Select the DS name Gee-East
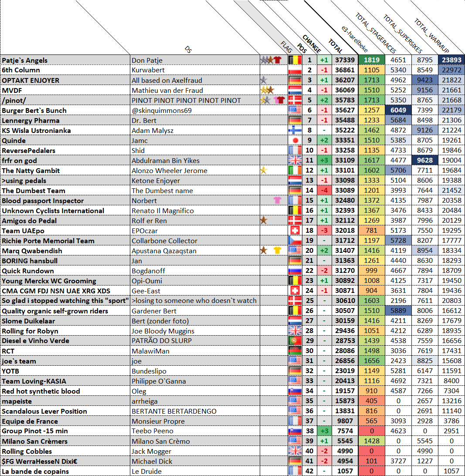This screenshot has width=465, height=476. (x=146, y=291)
